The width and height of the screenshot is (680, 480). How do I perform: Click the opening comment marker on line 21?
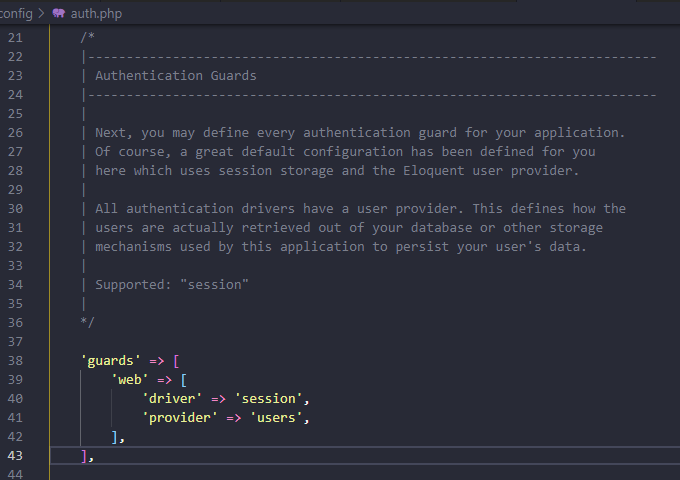pos(88,37)
